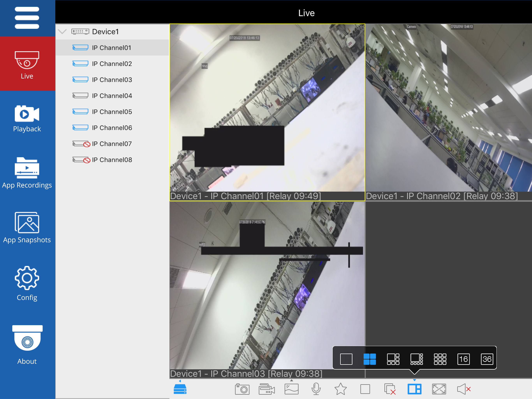Open the Playback section

coord(27,119)
